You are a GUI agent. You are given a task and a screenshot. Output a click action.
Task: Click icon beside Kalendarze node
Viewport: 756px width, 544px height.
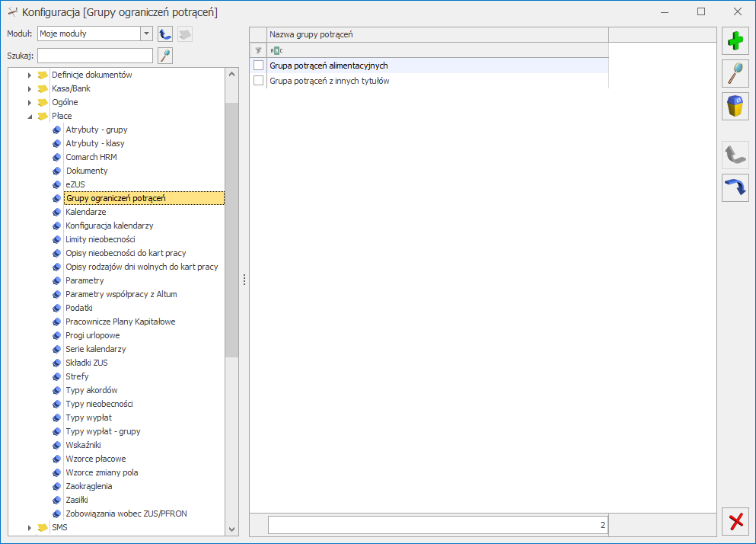57,212
